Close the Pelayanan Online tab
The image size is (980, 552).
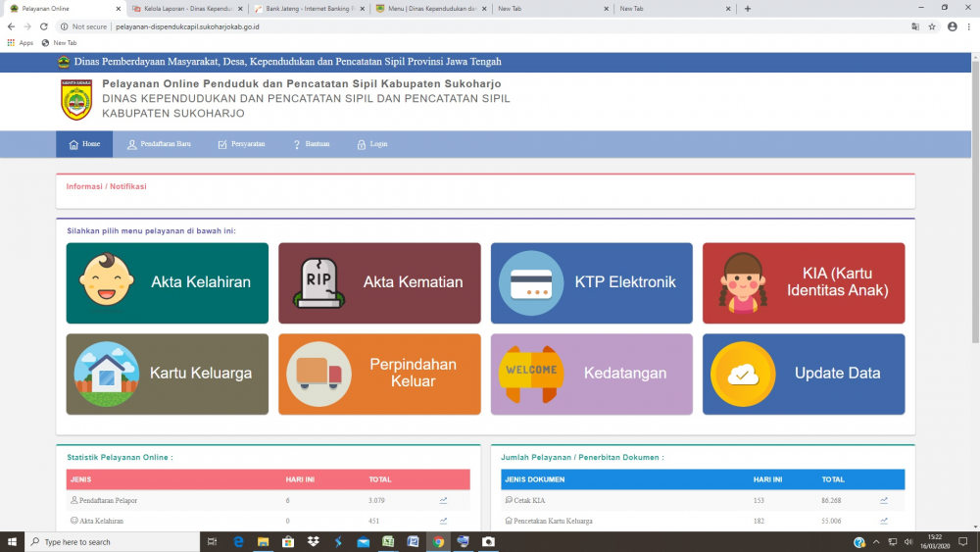119,9
